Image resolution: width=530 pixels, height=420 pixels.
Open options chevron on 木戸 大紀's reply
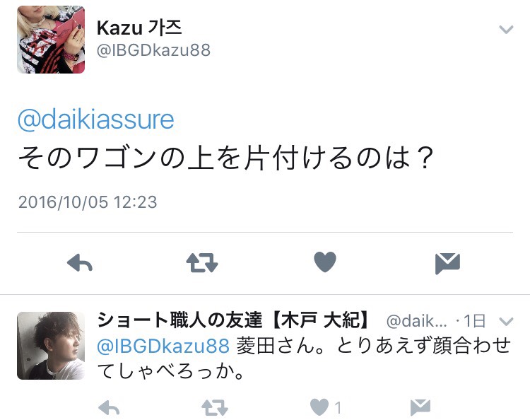click(x=507, y=321)
